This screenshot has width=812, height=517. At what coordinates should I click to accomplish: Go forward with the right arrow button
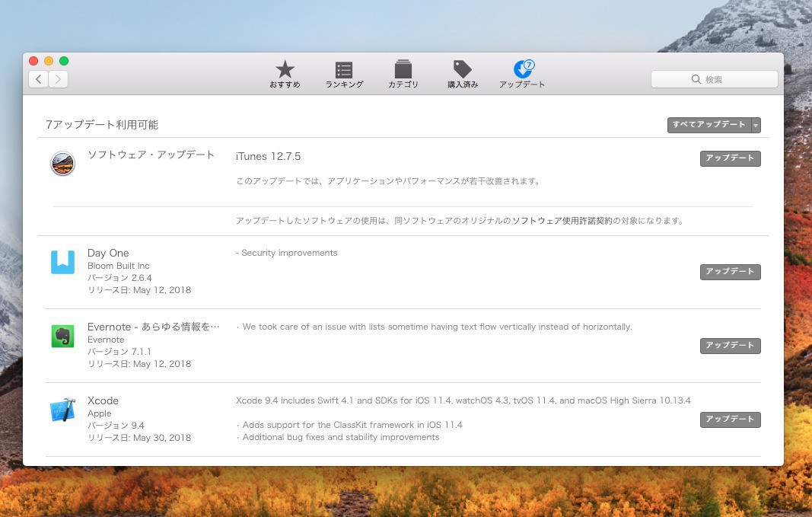(58, 78)
